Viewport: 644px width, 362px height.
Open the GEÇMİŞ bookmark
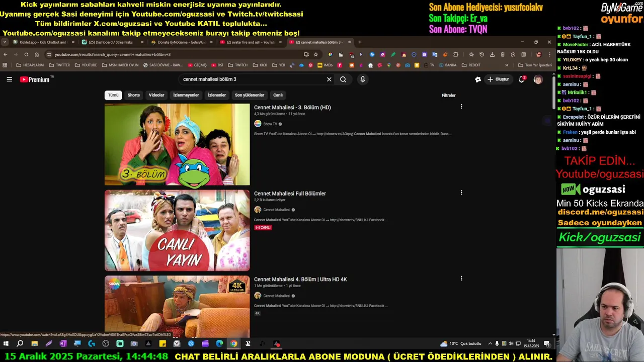197,65
